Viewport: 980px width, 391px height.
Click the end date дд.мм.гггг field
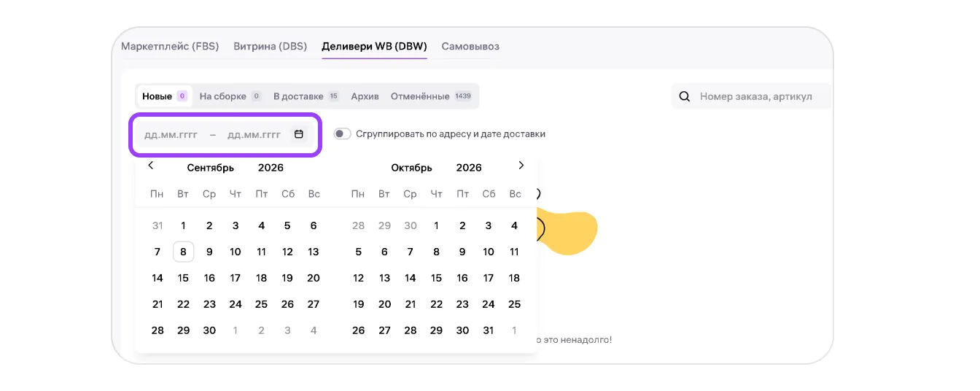pos(254,134)
